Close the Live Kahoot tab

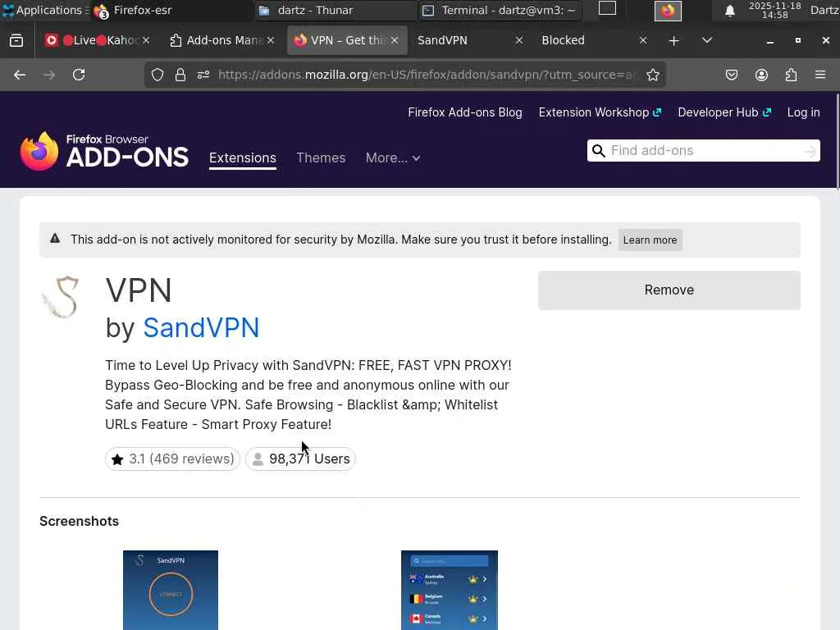click(146, 41)
